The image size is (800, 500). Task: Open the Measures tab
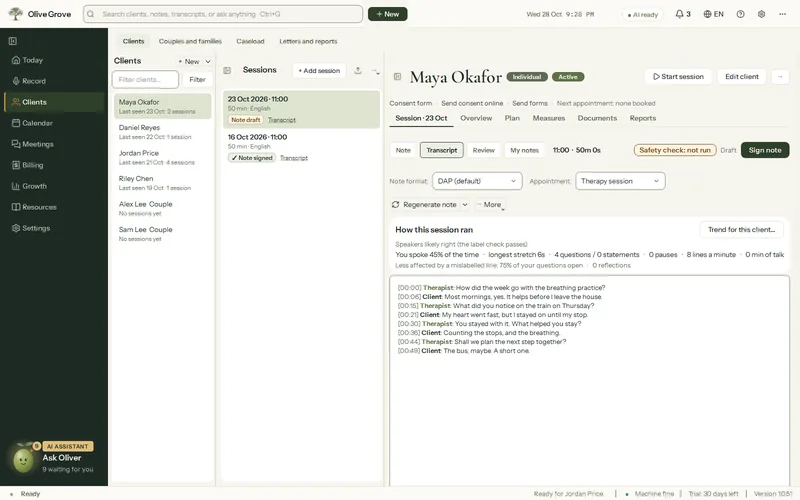[548, 118]
